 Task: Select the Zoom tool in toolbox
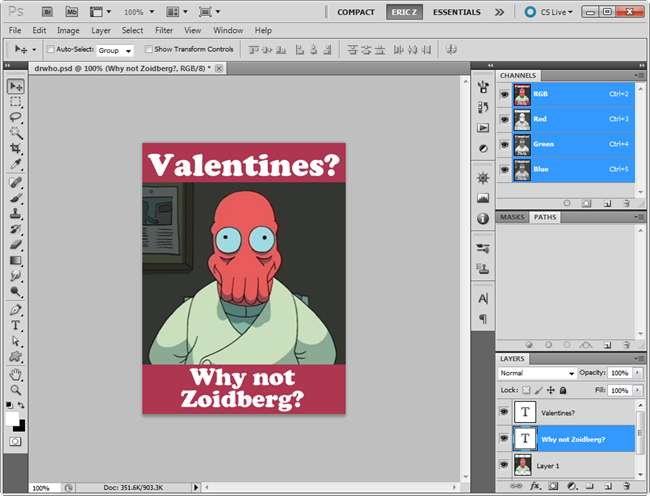[x=16, y=390]
